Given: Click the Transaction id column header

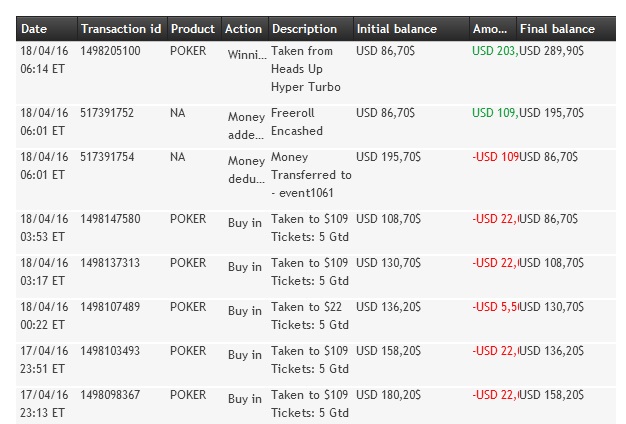Looking at the screenshot, I should (120, 29).
